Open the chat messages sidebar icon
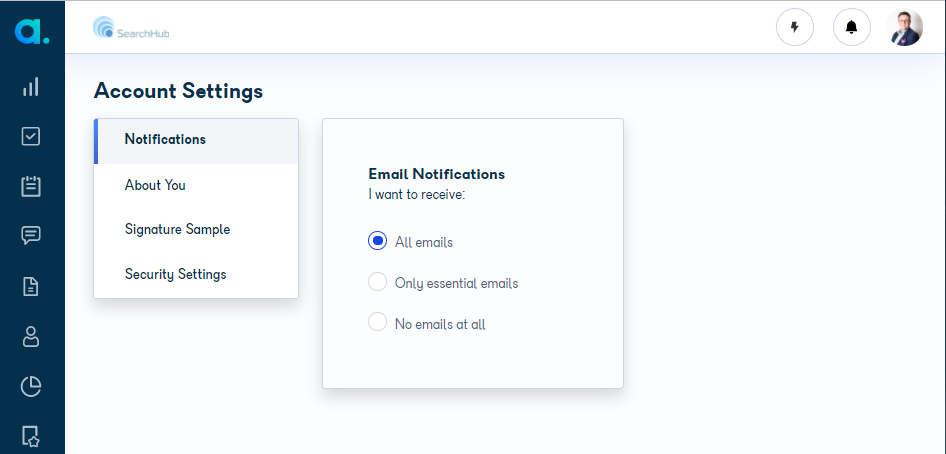 click(x=31, y=235)
